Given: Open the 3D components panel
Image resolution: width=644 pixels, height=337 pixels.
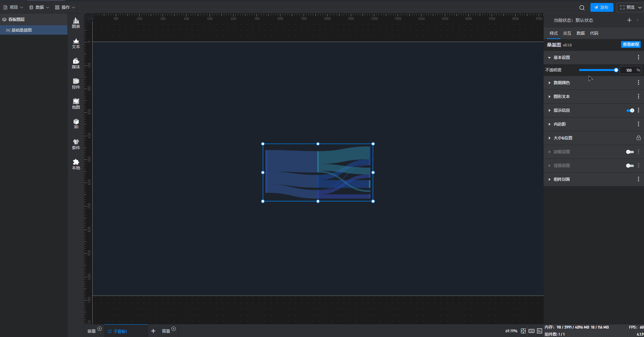Looking at the screenshot, I should coord(76,124).
